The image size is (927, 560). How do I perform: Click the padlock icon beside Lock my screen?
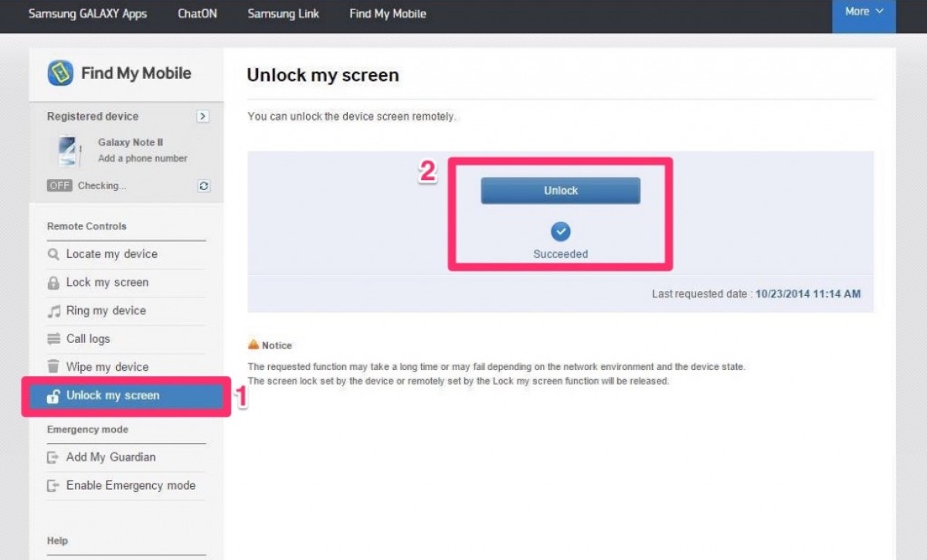pyautogui.click(x=53, y=283)
